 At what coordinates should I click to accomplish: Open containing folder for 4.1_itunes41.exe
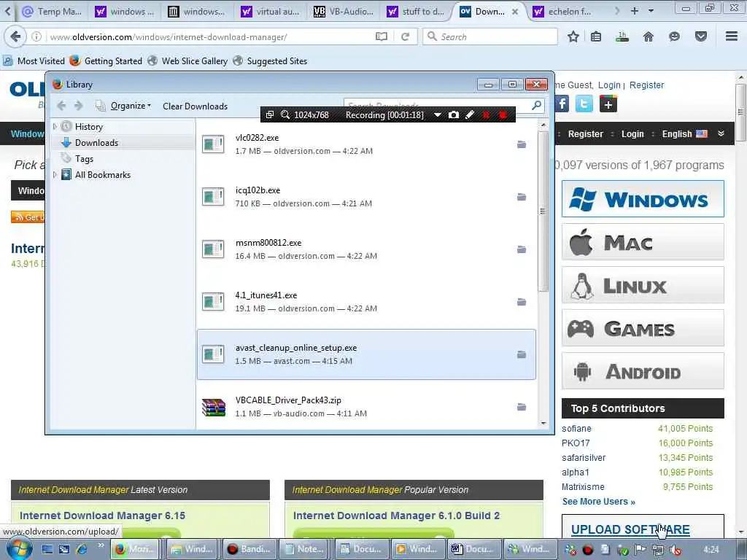[x=522, y=302]
